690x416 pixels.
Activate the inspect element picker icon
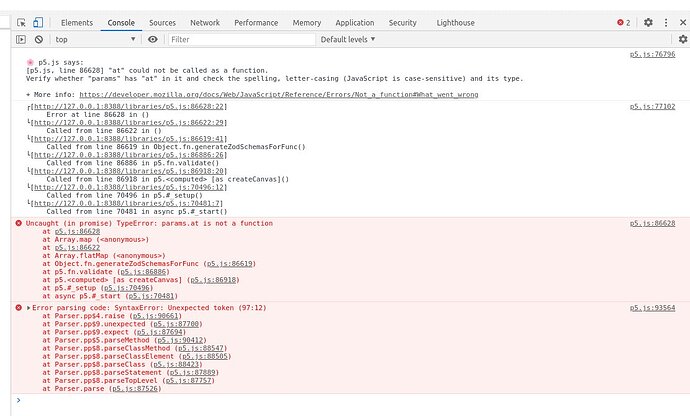pyautogui.click(x=21, y=22)
